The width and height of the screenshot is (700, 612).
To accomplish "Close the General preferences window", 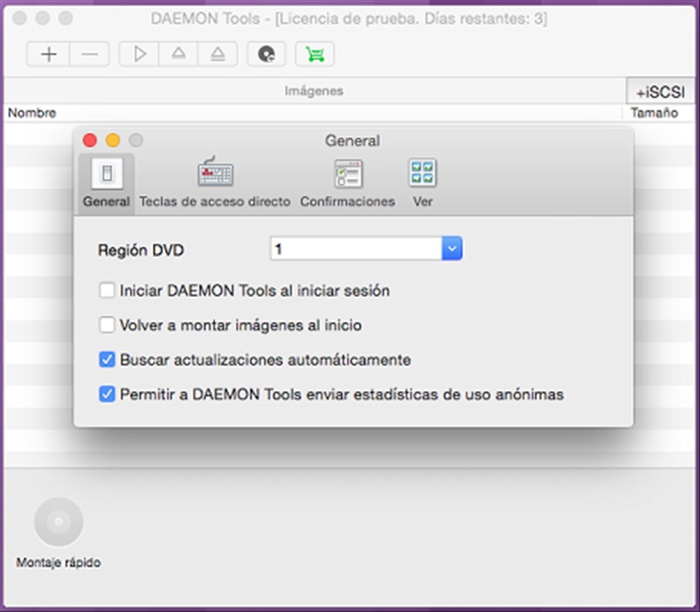I will pyautogui.click(x=90, y=140).
